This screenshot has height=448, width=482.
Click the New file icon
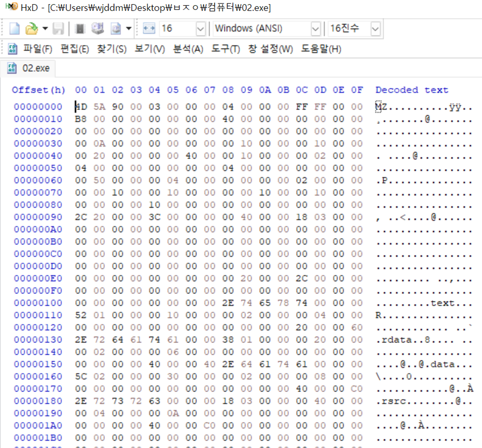tap(14, 28)
